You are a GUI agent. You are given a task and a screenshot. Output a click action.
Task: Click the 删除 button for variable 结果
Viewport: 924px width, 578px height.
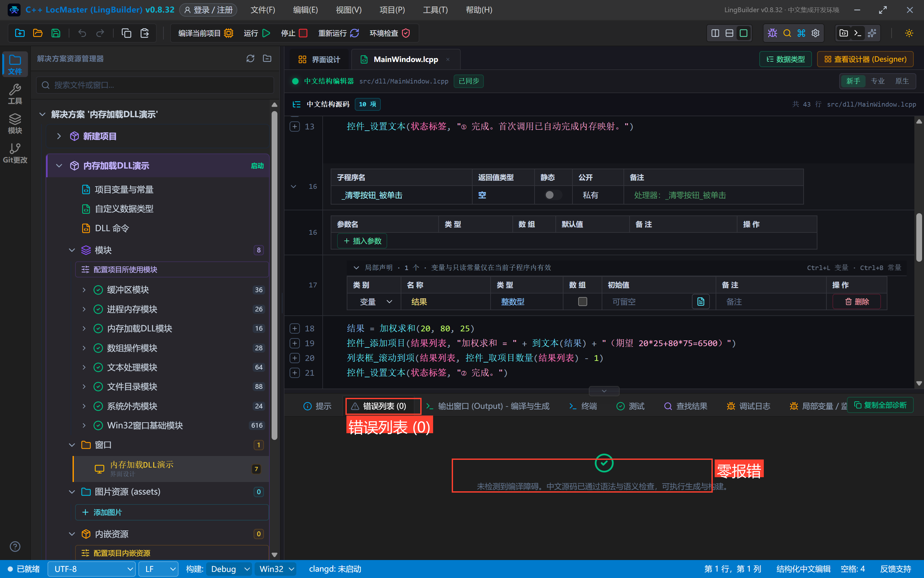[x=857, y=302]
